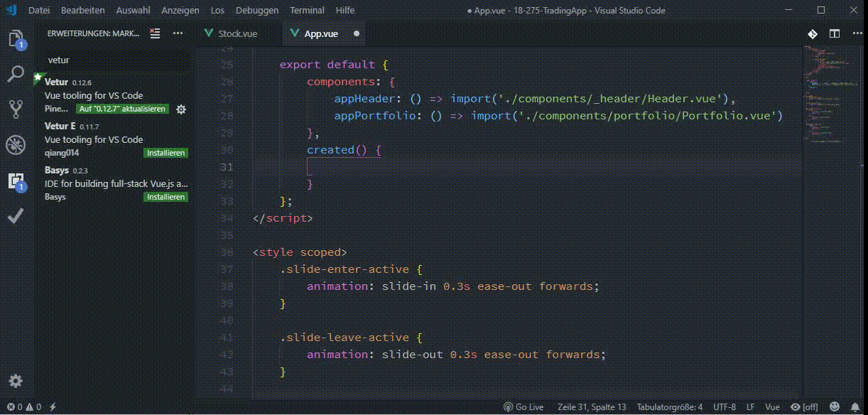
Task: Click the extension search box showing 'vetur'
Action: [117, 60]
